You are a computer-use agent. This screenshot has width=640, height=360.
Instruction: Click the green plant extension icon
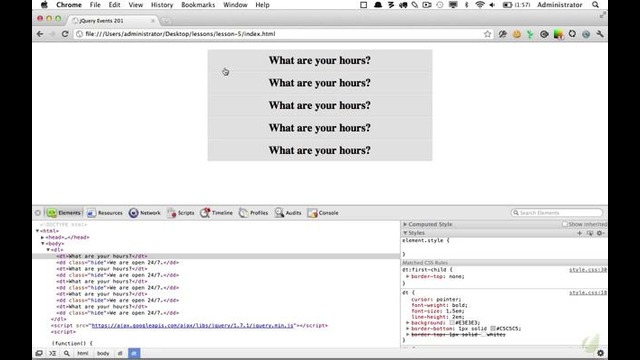[530, 34]
